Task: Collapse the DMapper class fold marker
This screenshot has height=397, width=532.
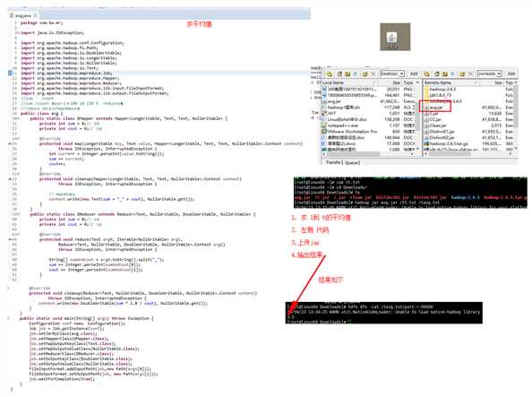Action: point(17,118)
